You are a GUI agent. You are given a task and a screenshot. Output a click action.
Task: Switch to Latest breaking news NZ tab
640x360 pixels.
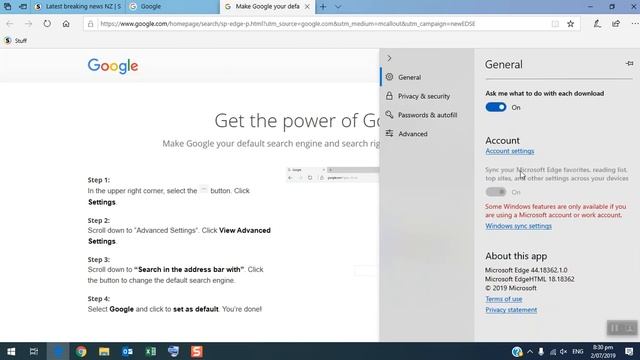(78, 7)
